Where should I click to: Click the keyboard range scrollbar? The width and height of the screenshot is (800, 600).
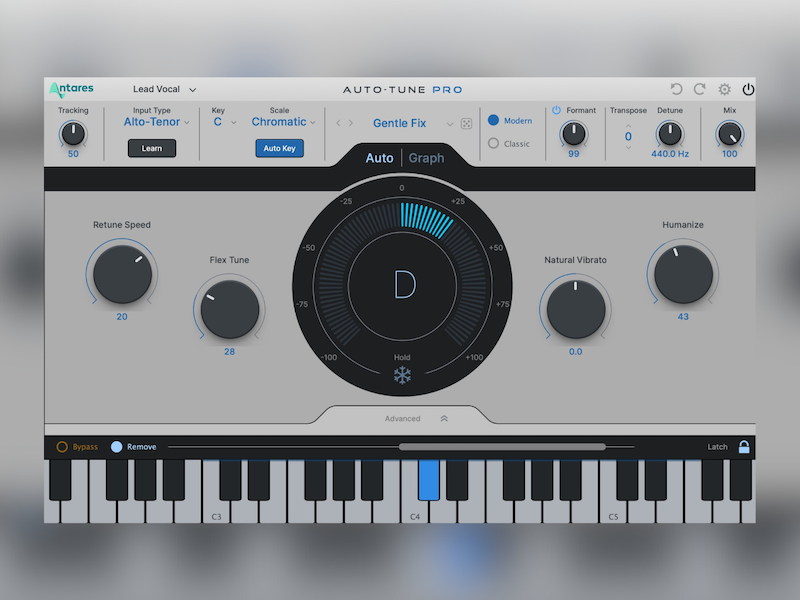[501, 447]
